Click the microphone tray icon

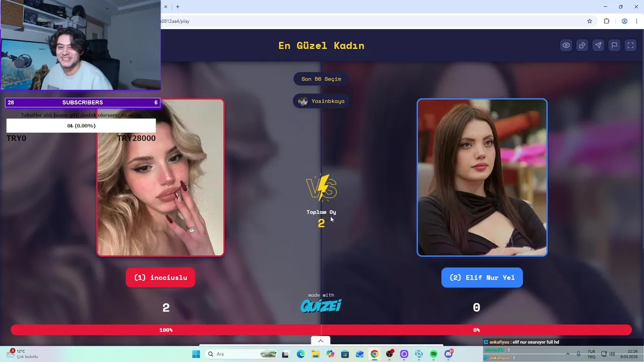pyautogui.click(x=579, y=354)
